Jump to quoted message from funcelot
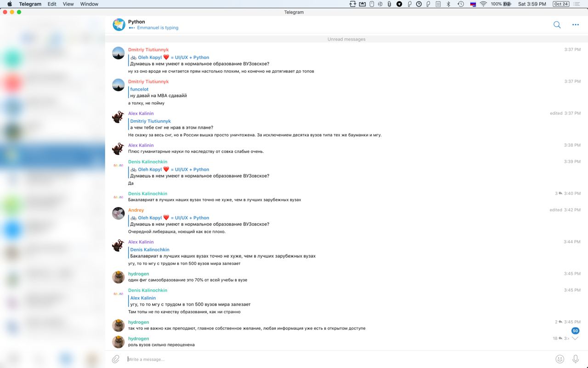The width and height of the screenshot is (588, 368). pos(158,92)
